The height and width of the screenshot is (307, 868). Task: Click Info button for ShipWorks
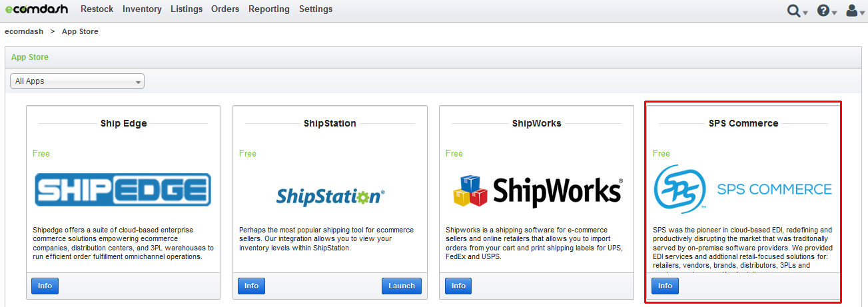click(458, 286)
